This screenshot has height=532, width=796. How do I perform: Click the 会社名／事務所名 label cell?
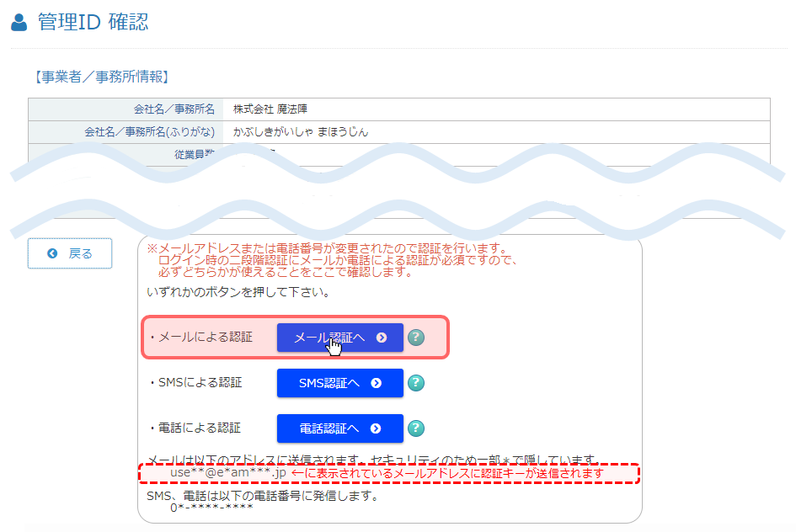[x=126, y=109]
